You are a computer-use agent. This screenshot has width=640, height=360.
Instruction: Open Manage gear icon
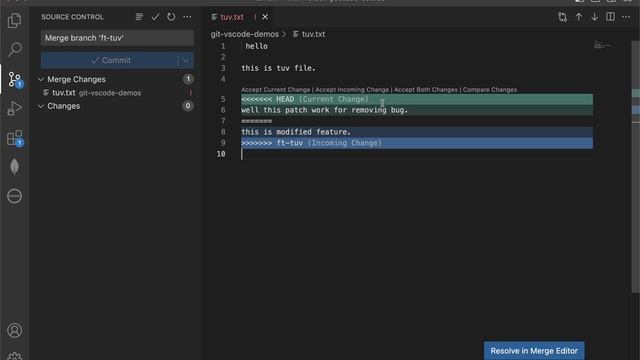coord(14,356)
